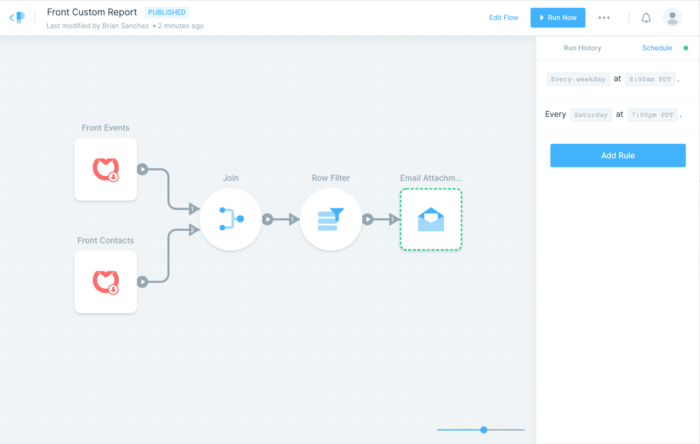This screenshot has height=444, width=700.
Task: Click the Front Events output connector
Action: click(x=142, y=169)
